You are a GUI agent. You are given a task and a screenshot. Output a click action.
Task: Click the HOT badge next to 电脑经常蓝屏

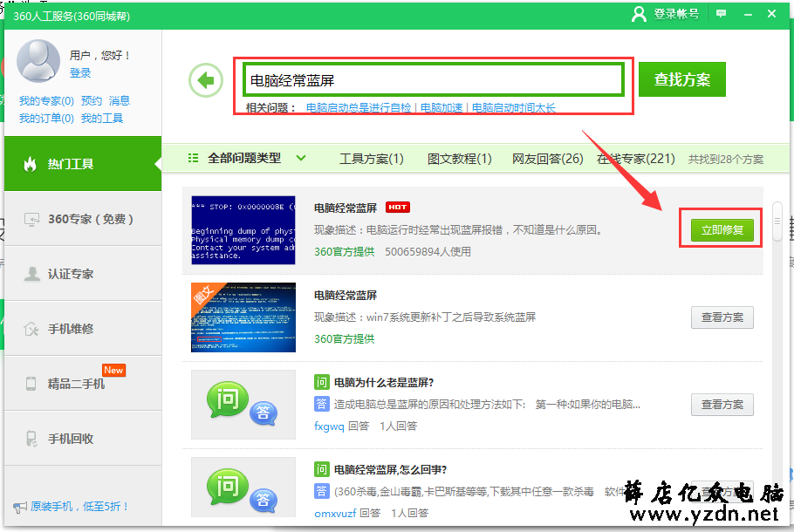pos(398,207)
